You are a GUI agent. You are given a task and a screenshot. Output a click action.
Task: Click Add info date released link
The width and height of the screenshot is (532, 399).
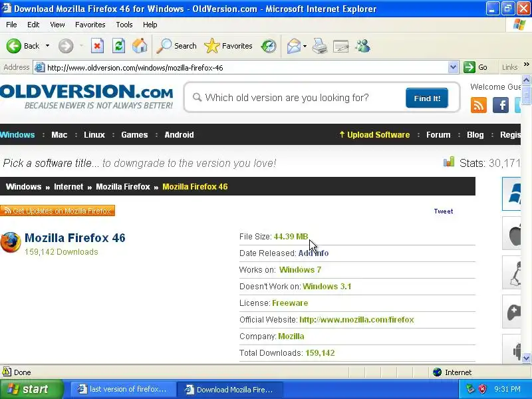[313, 253]
